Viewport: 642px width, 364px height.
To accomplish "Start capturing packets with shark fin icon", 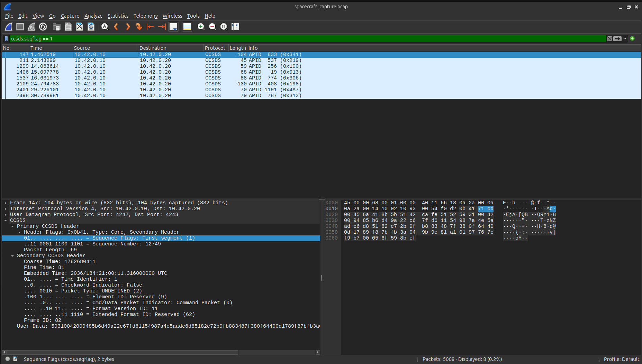I will coord(9,27).
